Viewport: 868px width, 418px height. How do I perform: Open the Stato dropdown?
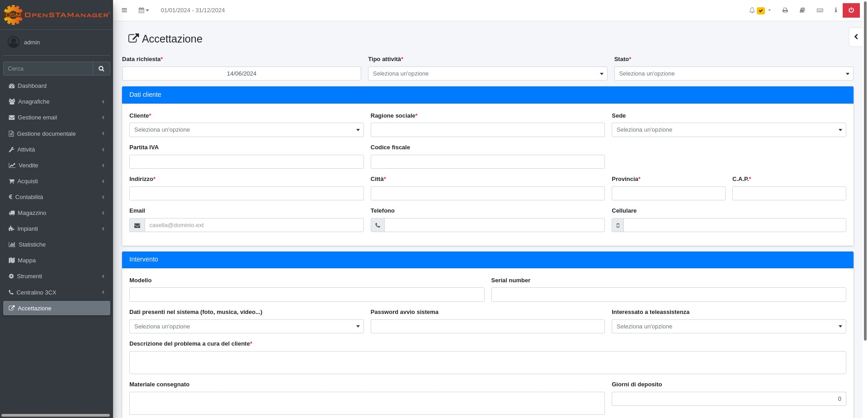click(x=733, y=74)
